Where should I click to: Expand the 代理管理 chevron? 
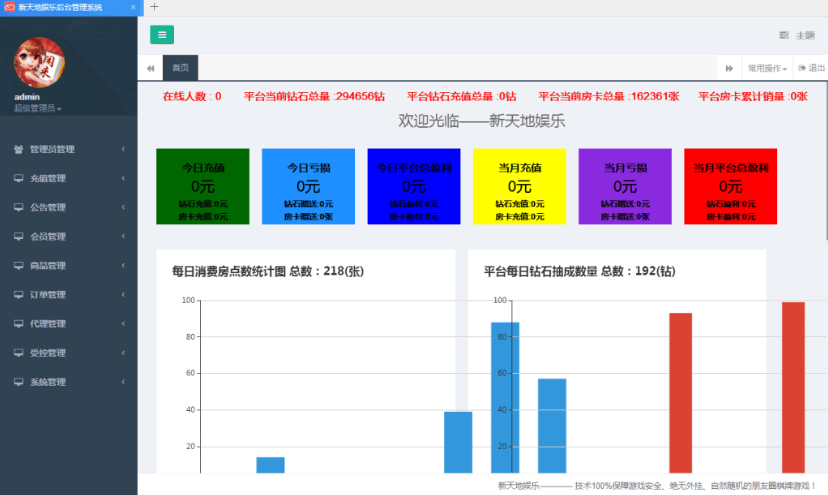coord(123,324)
